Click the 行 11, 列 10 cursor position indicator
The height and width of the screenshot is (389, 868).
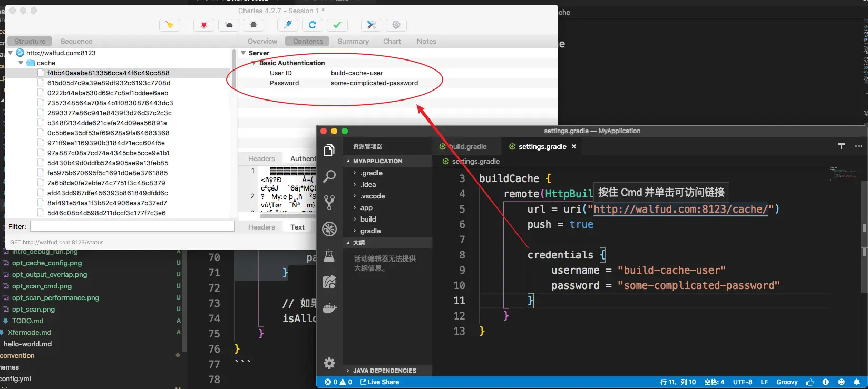click(x=678, y=382)
